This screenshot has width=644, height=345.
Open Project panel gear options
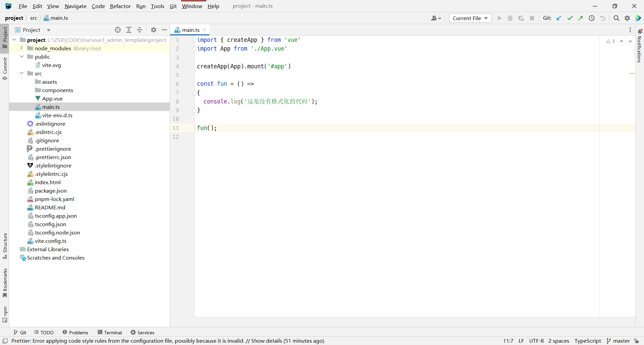[154, 30]
